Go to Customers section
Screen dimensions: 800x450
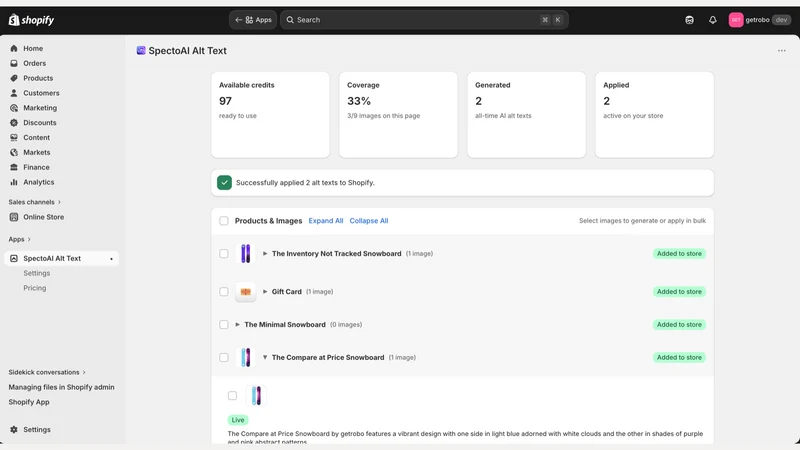[41, 93]
